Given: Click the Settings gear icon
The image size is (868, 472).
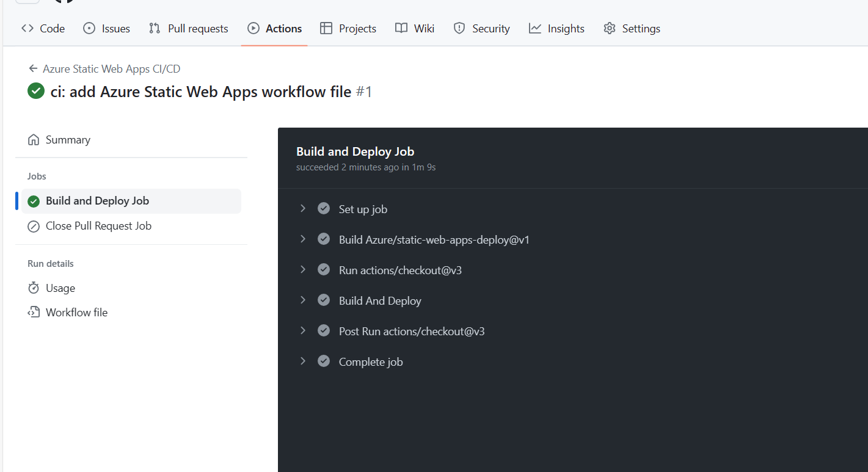Looking at the screenshot, I should [x=609, y=28].
